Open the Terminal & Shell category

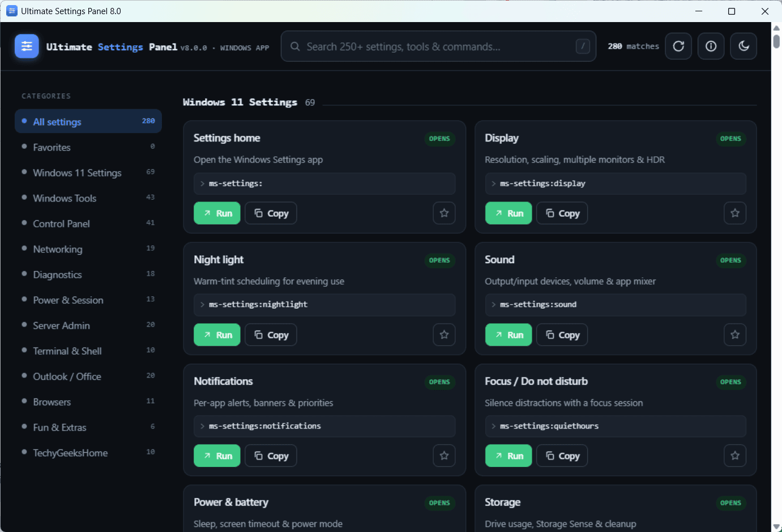tap(88, 351)
